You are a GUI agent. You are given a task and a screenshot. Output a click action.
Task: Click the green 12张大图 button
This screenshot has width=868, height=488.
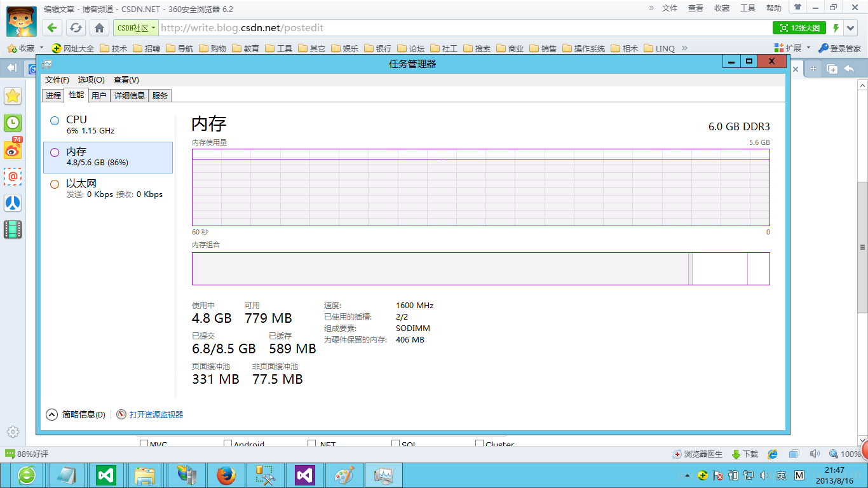click(x=799, y=28)
